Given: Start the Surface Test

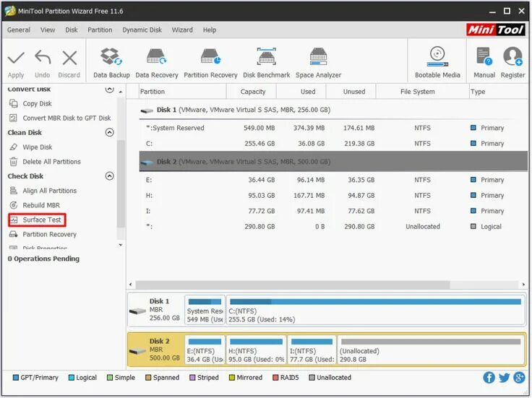Looking at the screenshot, I should pos(37,220).
